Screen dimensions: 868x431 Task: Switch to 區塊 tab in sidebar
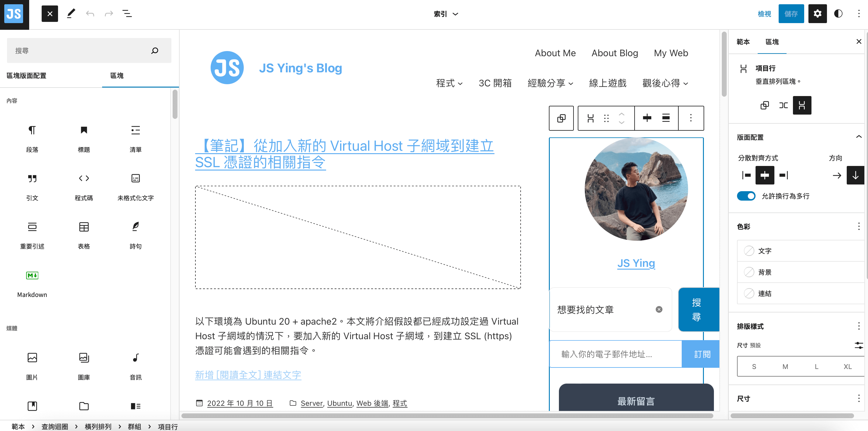[772, 42]
